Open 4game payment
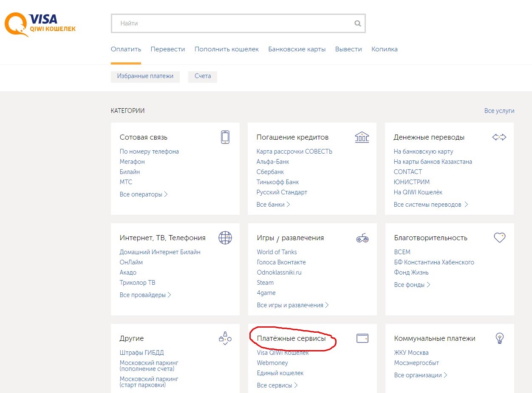The image size is (532, 393). click(266, 293)
